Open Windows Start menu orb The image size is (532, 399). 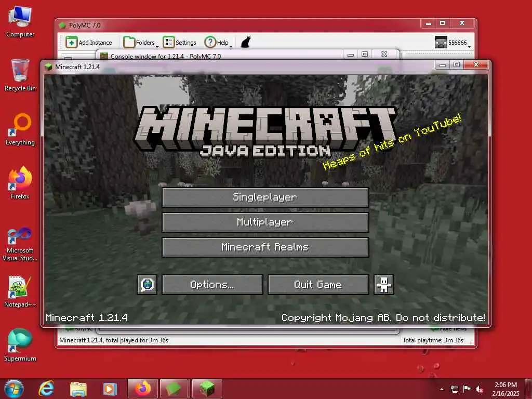(x=14, y=389)
